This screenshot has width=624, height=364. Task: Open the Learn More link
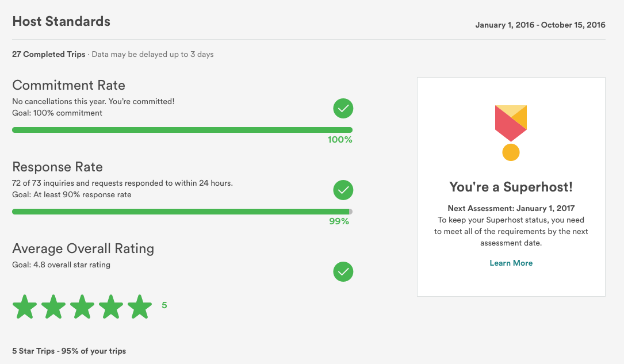pyautogui.click(x=511, y=263)
